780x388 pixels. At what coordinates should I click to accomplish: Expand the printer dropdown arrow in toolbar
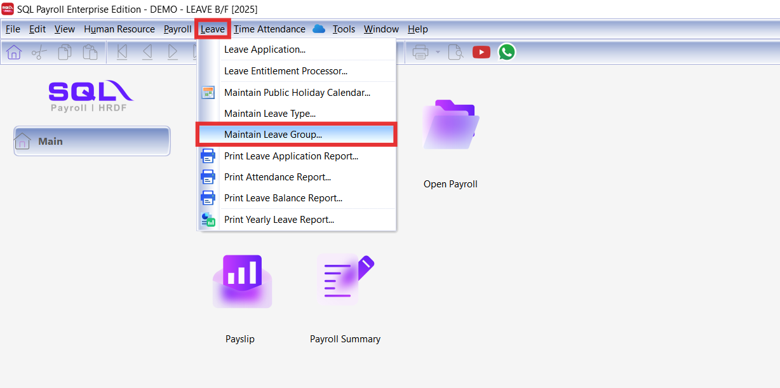[438, 52]
